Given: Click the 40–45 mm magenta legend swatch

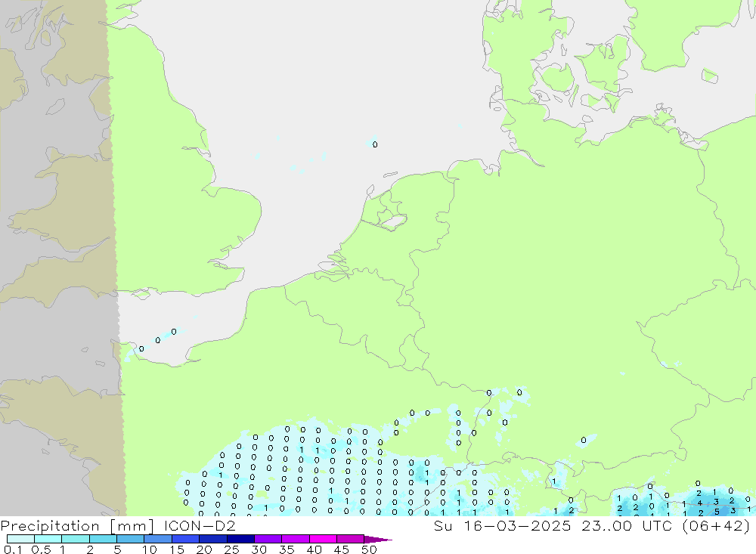Looking at the screenshot, I should (x=323, y=539).
